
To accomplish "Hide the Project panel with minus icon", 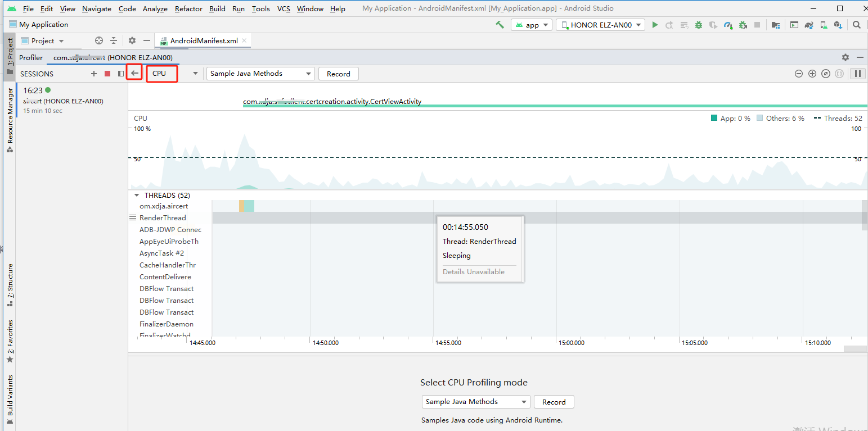I will coord(147,40).
